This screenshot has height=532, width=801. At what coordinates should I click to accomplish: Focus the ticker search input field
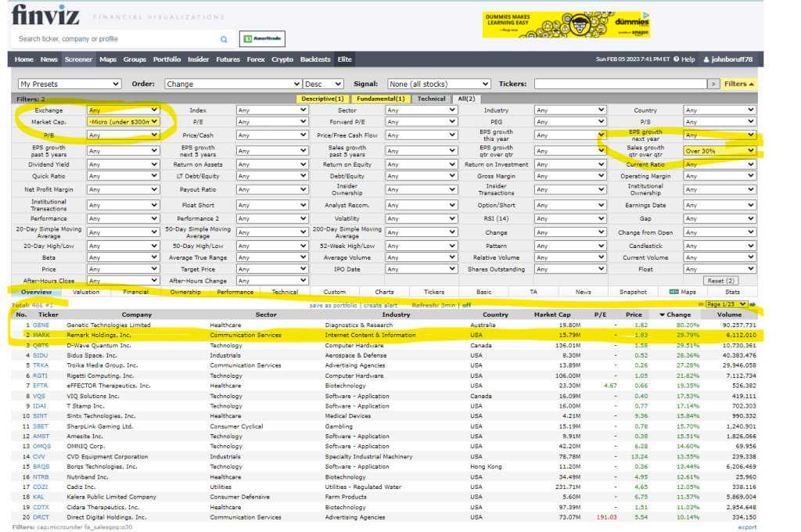(117, 39)
